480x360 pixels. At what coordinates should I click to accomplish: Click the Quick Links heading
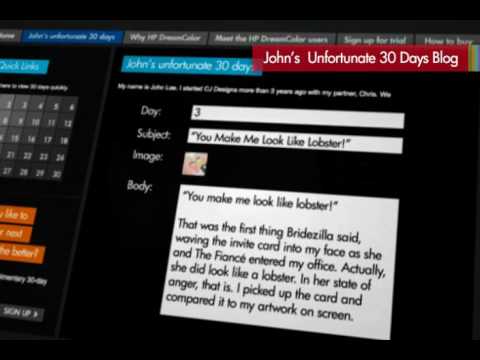point(23,66)
